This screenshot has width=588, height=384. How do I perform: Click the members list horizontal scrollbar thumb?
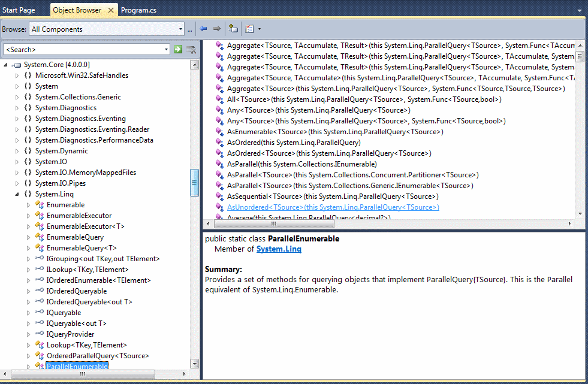pos(273,224)
